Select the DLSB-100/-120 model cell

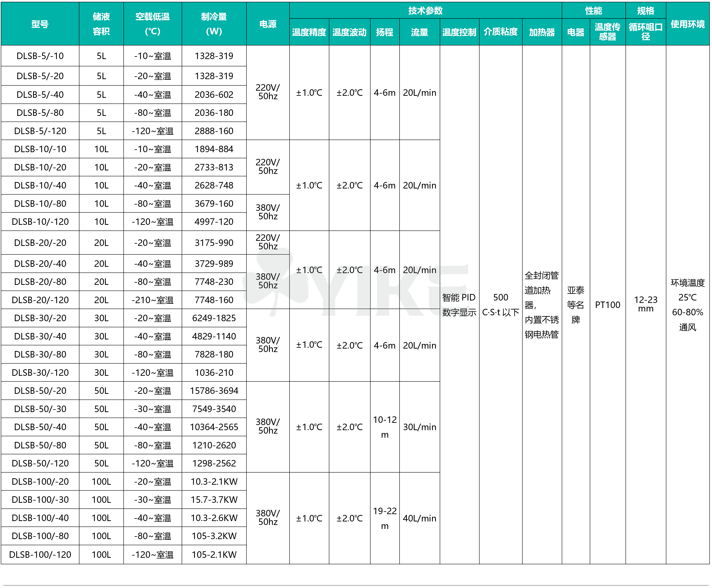click(x=40, y=555)
